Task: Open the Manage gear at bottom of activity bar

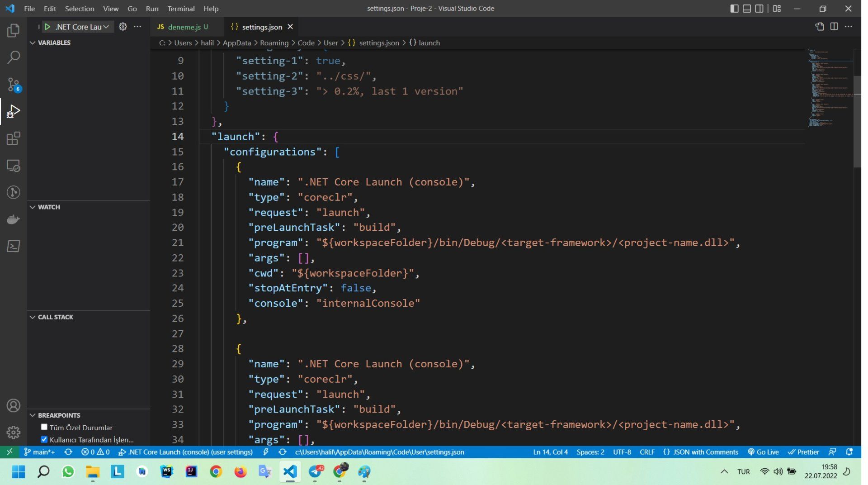Action: [13, 433]
